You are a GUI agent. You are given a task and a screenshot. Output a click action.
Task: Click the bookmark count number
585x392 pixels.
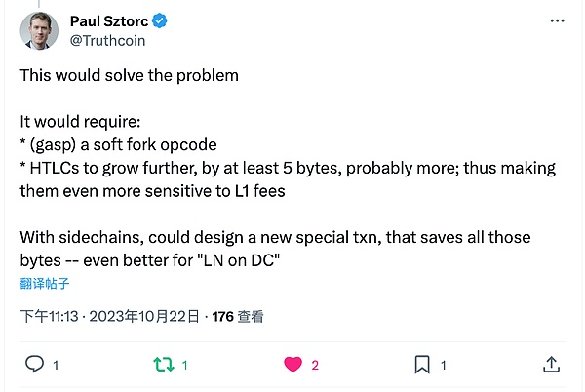444,366
